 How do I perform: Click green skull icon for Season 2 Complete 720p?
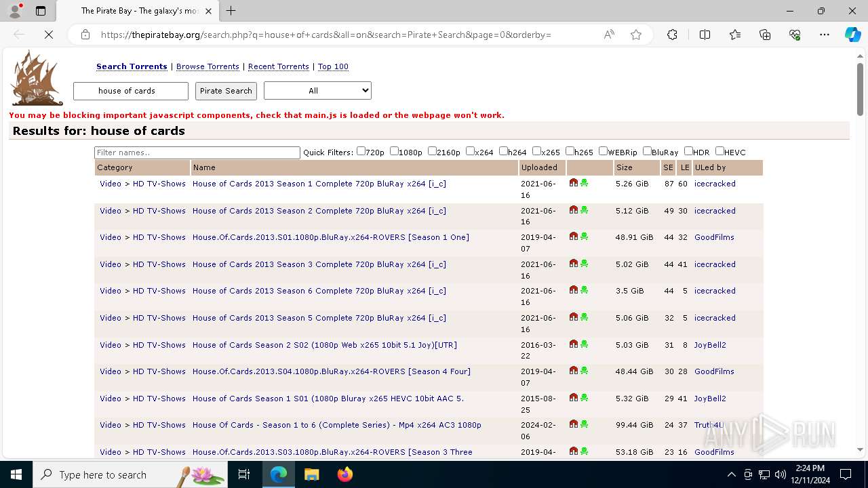coord(584,210)
